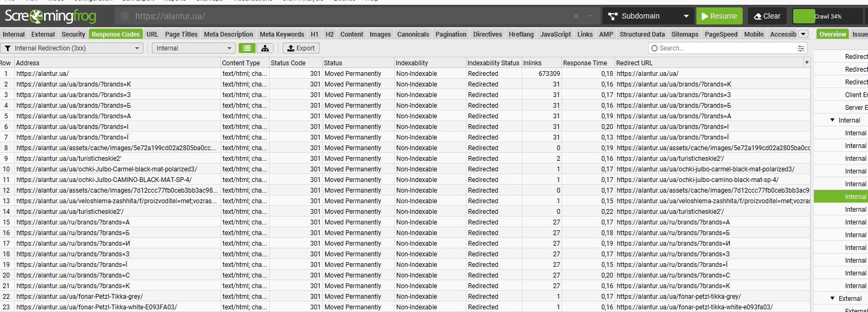The image size is (868, 312).
Task: Open the URL tab
Action: tap(152, 34)
